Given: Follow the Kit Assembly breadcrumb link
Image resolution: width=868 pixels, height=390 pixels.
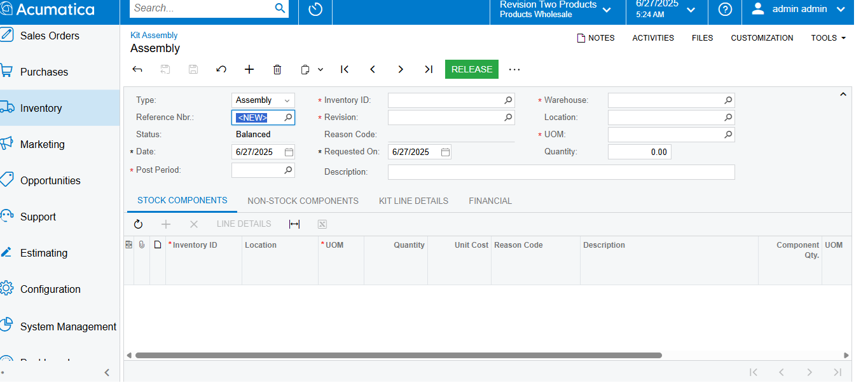Looking at the screenshot, I should 154,36.
